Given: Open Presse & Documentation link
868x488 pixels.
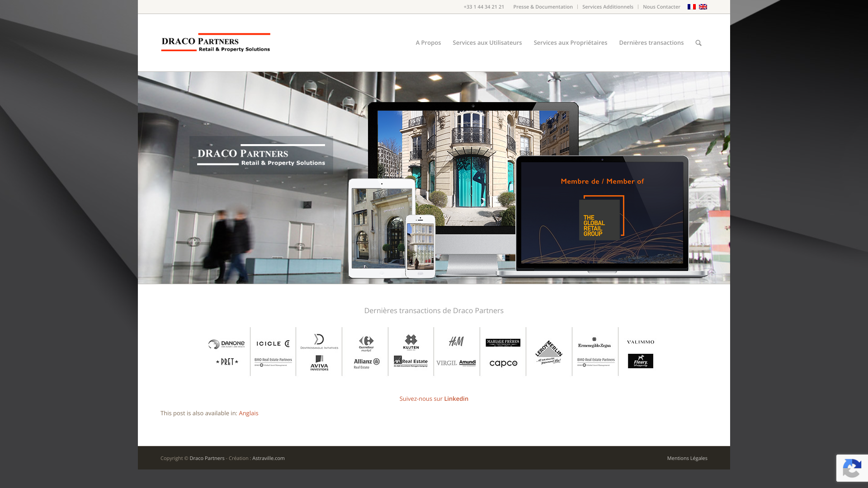Looking at the screenshot, I should 543,7.
